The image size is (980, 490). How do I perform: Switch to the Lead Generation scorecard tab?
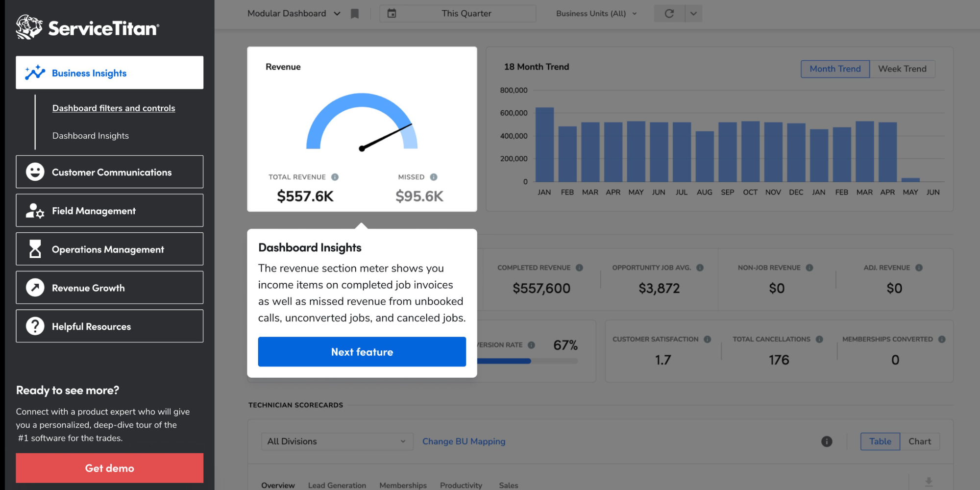tap(337, 485)
